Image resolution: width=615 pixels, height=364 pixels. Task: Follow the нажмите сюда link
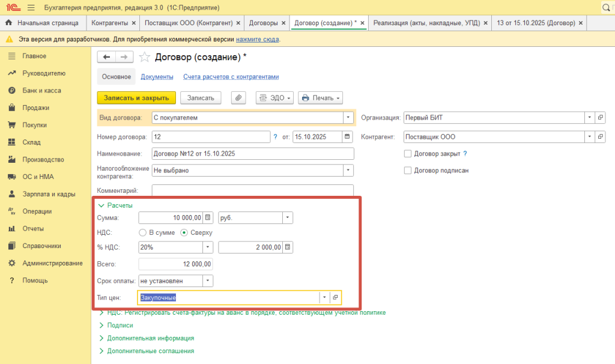[257, 39]
